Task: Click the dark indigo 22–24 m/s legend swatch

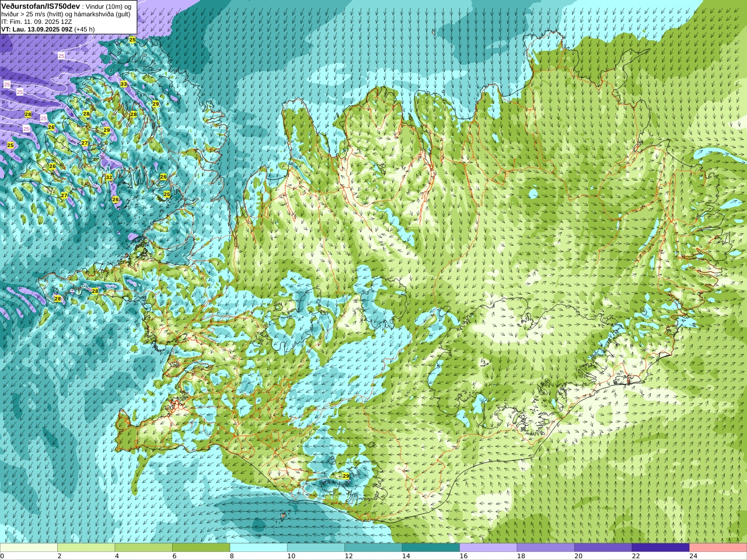Action: (x=661, y=548)
